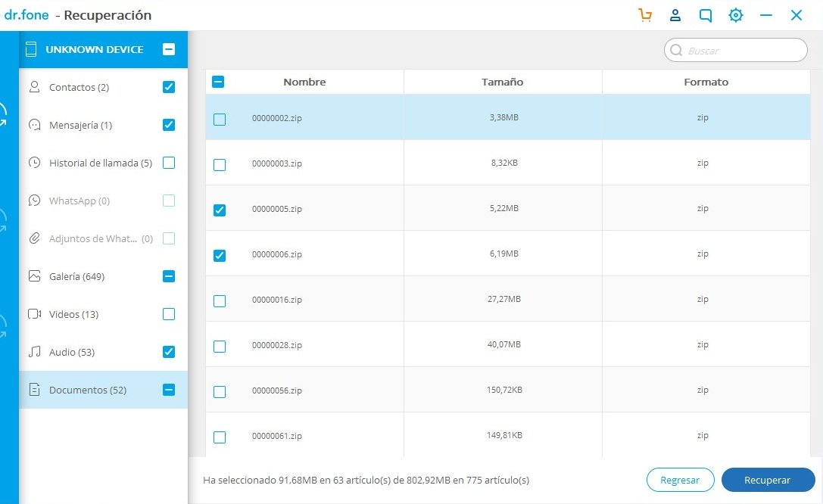823x504 pixels.
Task: Check the box for 00000002.zip
Action: coord(220,120)
